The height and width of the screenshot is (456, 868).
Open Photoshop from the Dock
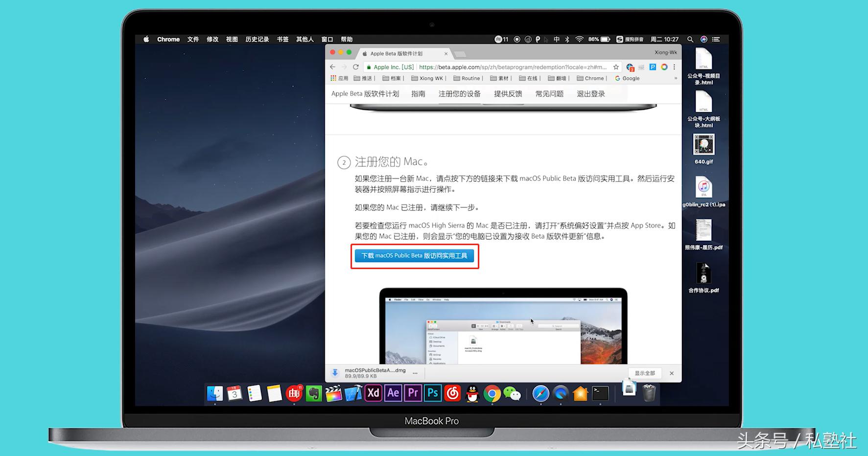coord(432,393)
